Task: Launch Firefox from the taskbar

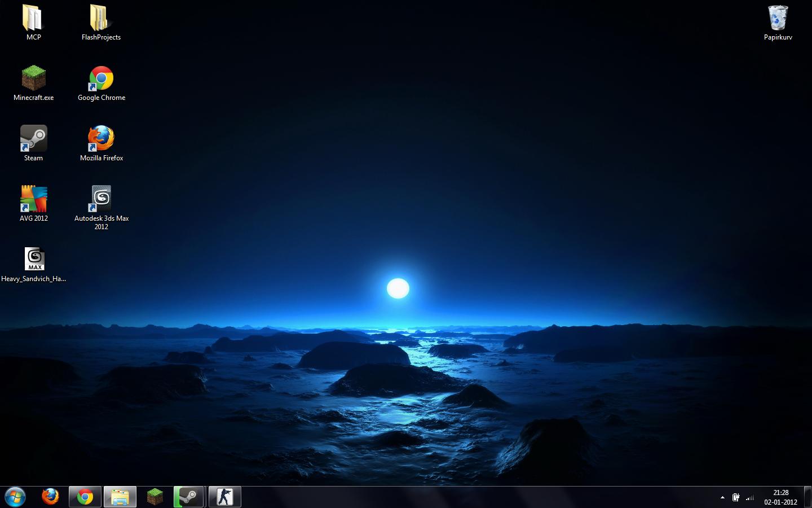Action: (x=50, y=497)
